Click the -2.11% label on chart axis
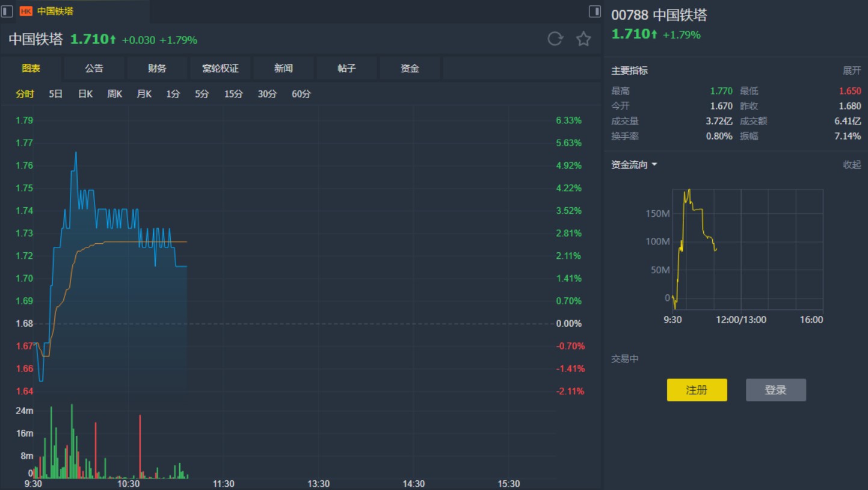 [x=570, y=391]
